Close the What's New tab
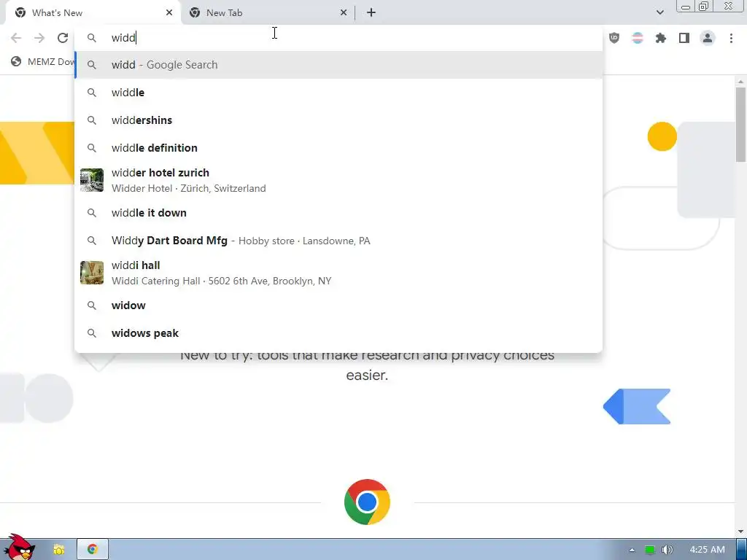 point(169,13)
